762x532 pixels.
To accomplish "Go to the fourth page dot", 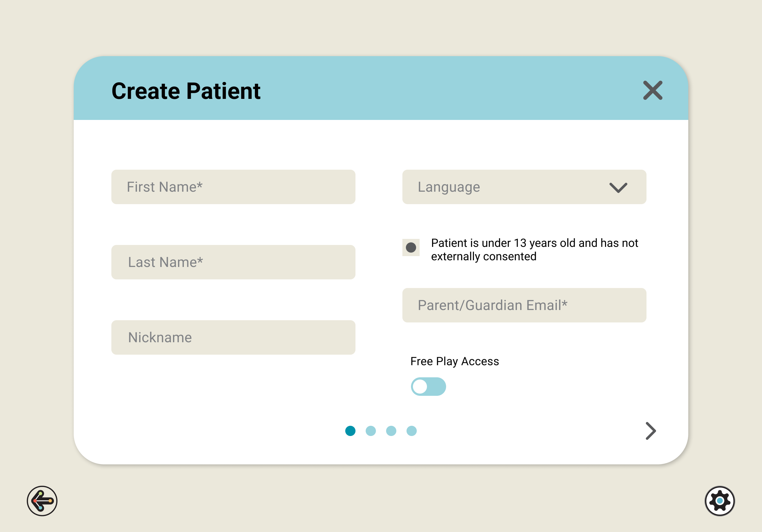I will click(x=412, y=431).
